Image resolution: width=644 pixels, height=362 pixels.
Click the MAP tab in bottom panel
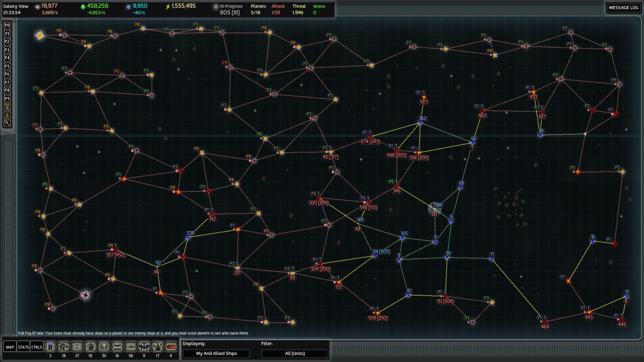(x=9, y=347)
